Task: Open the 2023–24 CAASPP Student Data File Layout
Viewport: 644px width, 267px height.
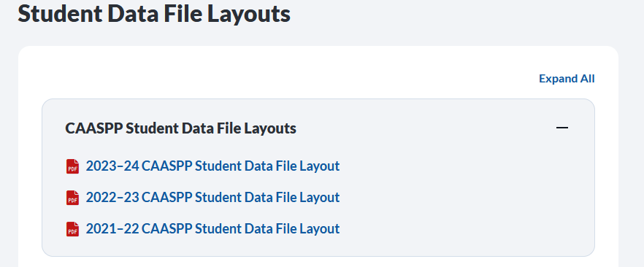Action: click(212, 166)
